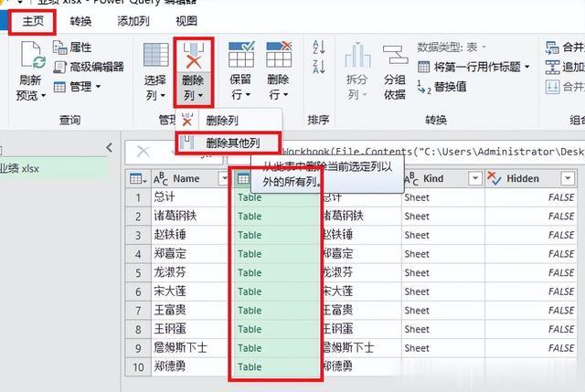Click the 分组依据 group by icon
The height and width of the screenshot is (392, 585).
(x=395, y=55)
